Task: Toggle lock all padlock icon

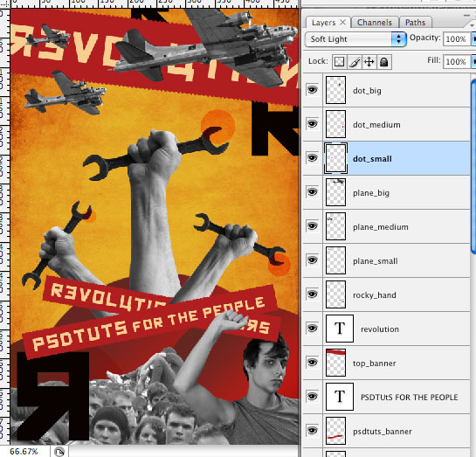Action: [384, 62]
